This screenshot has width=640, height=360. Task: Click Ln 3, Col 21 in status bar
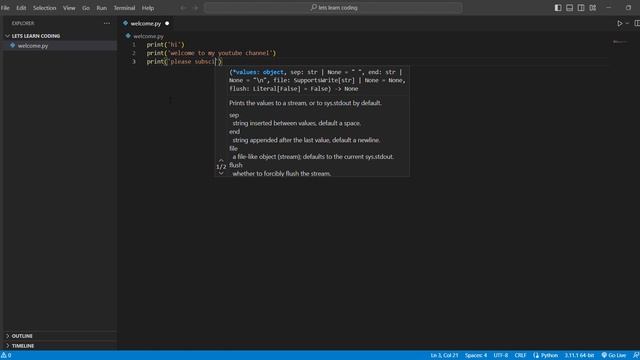coord(444,356)
